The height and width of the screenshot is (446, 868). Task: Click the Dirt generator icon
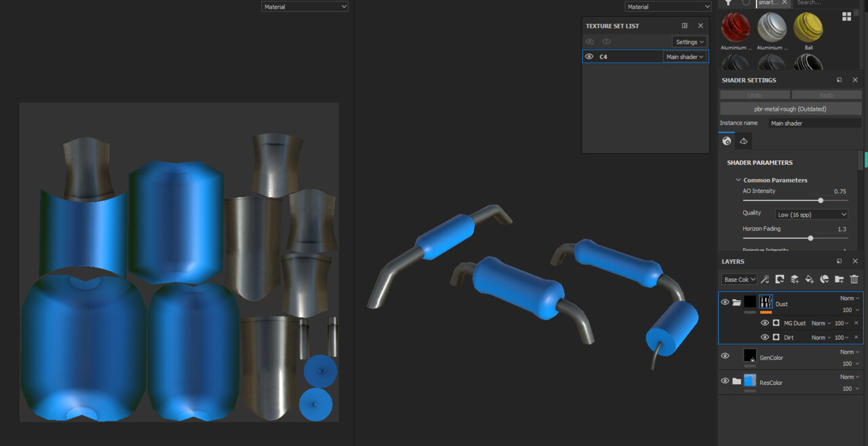(x=776, y=337)
